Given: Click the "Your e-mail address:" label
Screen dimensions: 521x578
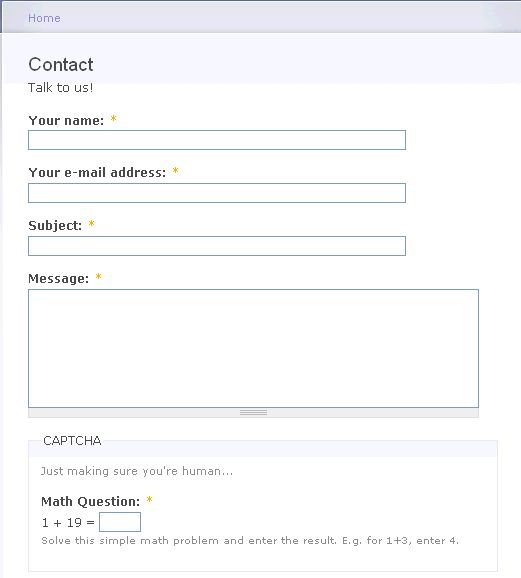Looking at the screenshot, I should click(97, 173).
